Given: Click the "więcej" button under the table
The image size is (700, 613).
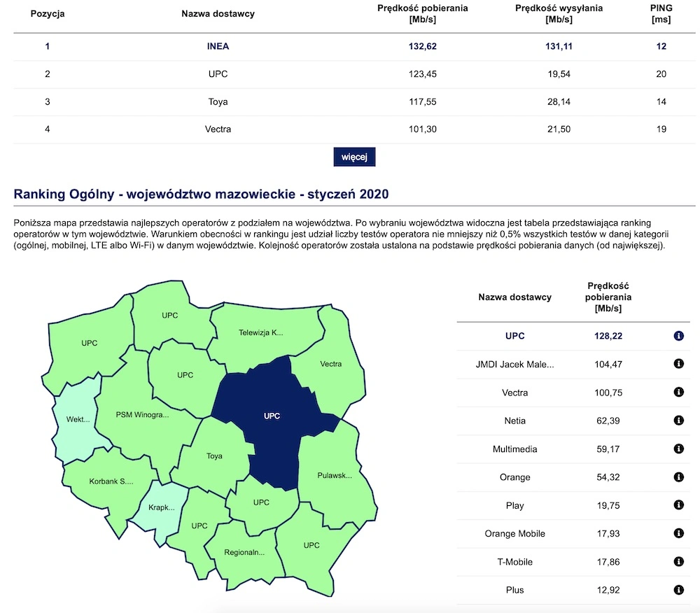Looking at the screenshot, I should pos(354,157).
